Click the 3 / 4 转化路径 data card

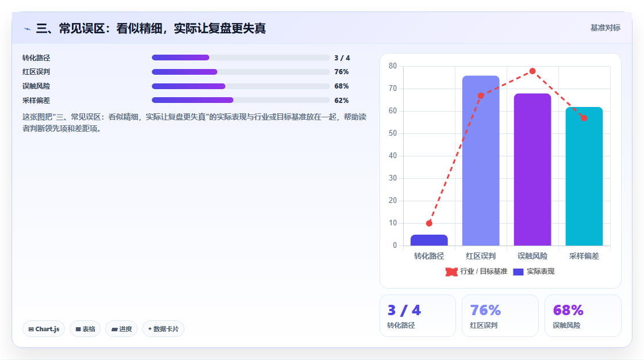(417, 316)
